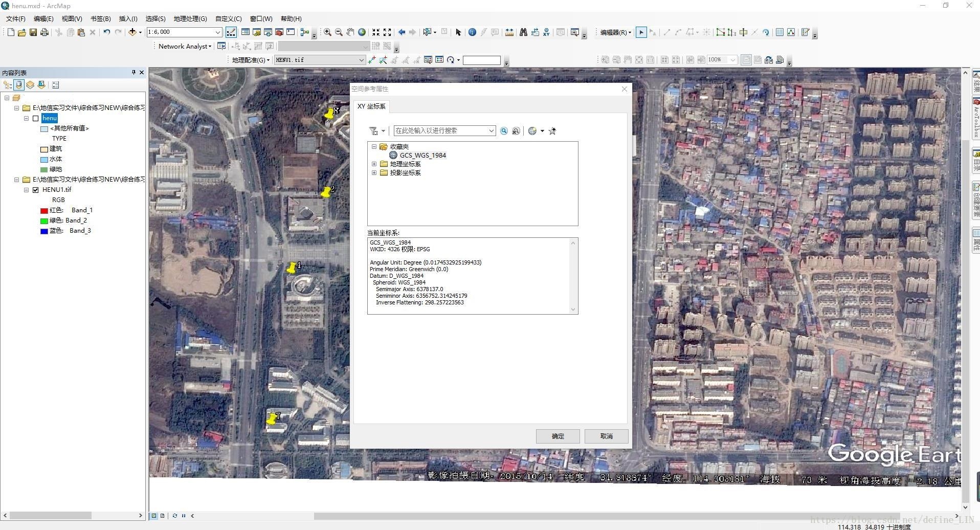Open the 编辑器(R) dropdown button
Image resolution: width=980 pixels, height=530 pixels.
[x=616, y=32]
